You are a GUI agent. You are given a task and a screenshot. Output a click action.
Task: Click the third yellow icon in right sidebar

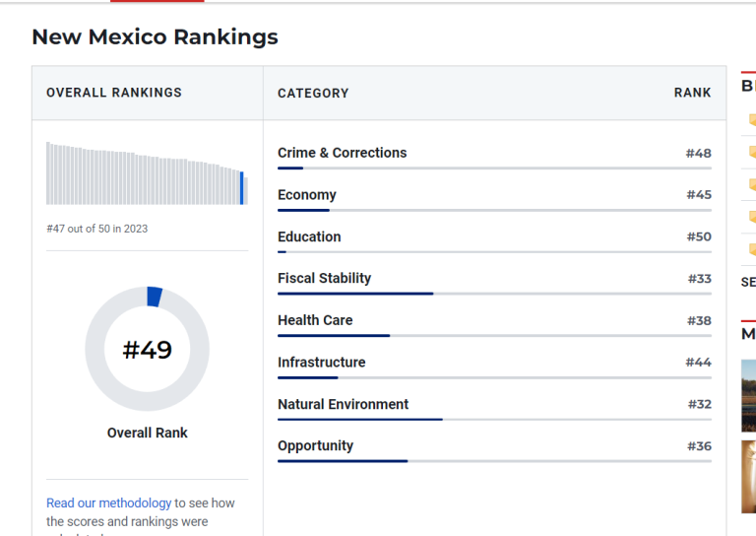752,184
